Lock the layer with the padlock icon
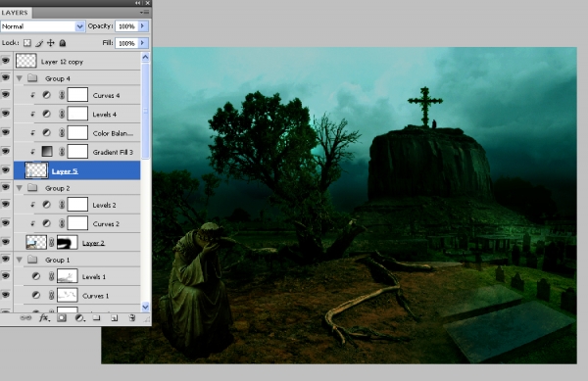 [63, 43]
